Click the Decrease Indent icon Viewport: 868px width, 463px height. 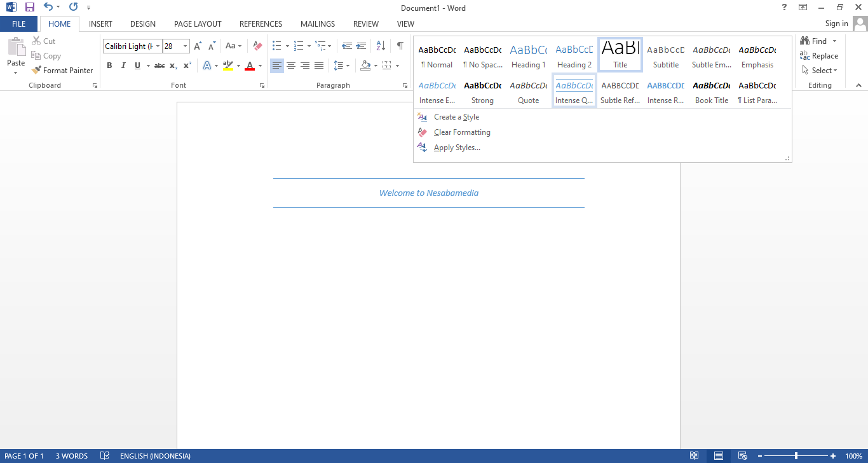(347, 46)
